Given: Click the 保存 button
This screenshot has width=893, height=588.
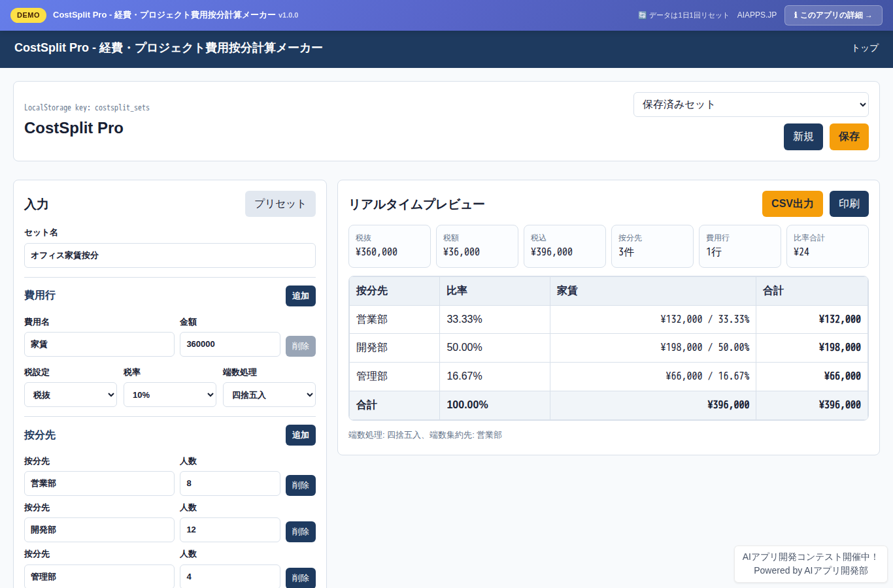Looking at the screenshot, I should [x=849, y=137].
